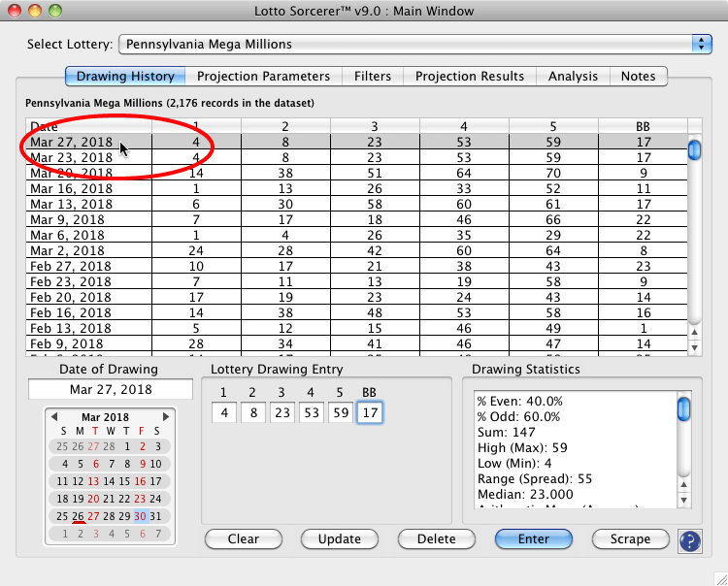Open the help question mark icon
728x586 pixels.
(x=689, y=541)
